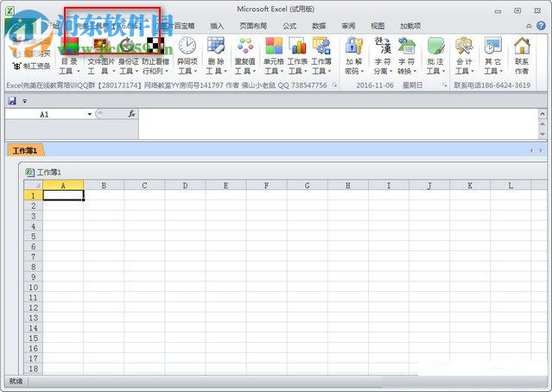Viewport: 552px width, 392px height.
Task: Open the 批注工具 green note icon
Action: [x=436, y=46]
